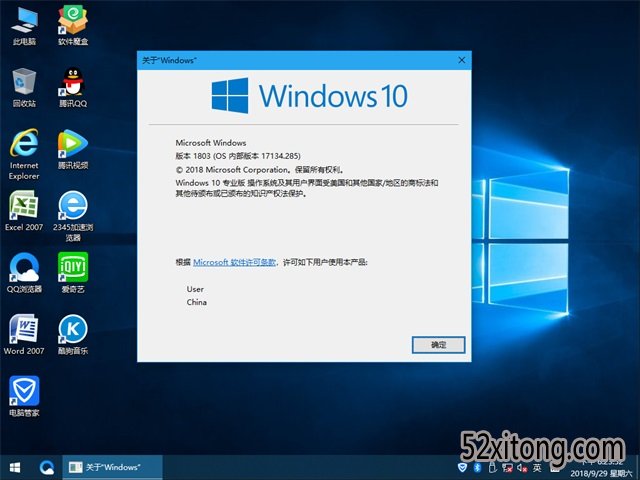The height and width of the screenshot is (480, 640).
Task: Open the taskbar date and time
Action: [x=602, y=468]
